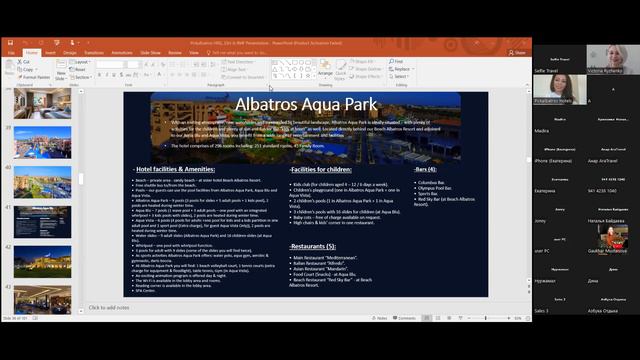
Task: Open the Design ribbon tab
Action: tap(70, 53)
